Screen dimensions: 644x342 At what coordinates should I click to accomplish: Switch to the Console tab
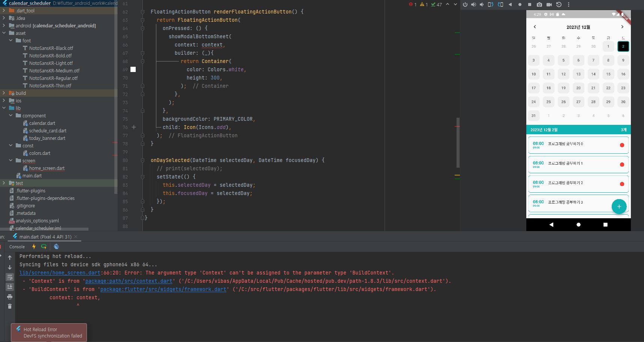[x=17, y=247]
